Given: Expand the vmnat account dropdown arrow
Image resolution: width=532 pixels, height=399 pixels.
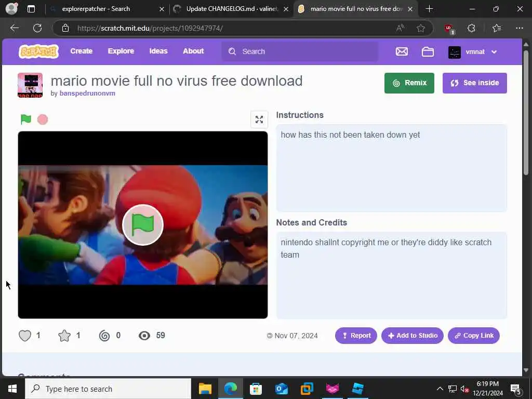Looking at the screenshot, I should [x=494, y=52].
